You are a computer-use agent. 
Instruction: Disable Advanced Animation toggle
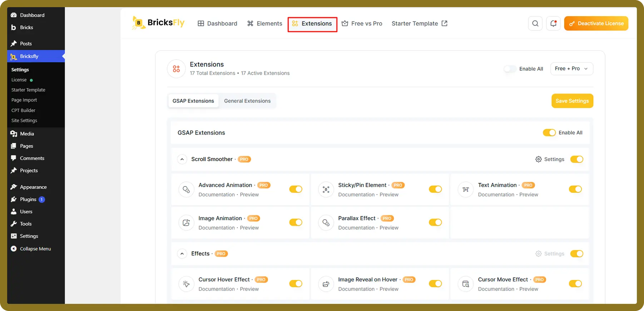[x=296, y=189]
